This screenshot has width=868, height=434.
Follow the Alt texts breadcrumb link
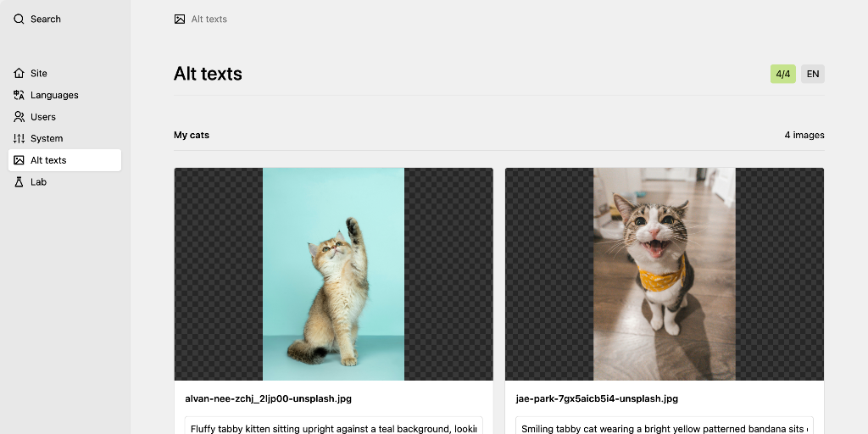coord(209,19)
